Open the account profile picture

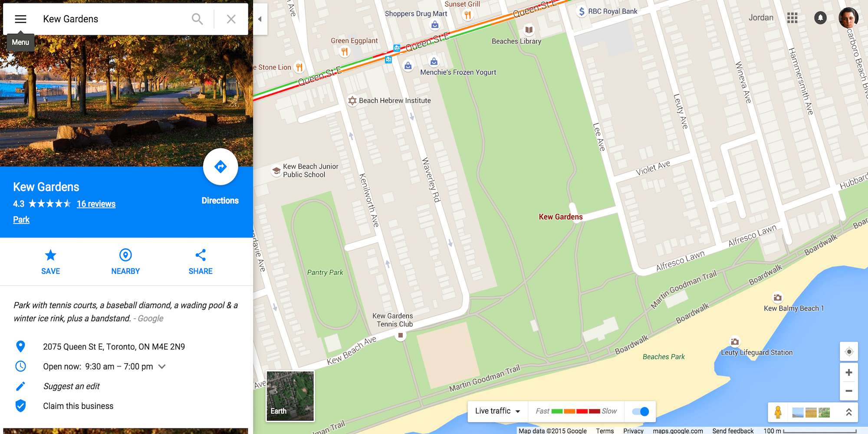tap(848, 18)
